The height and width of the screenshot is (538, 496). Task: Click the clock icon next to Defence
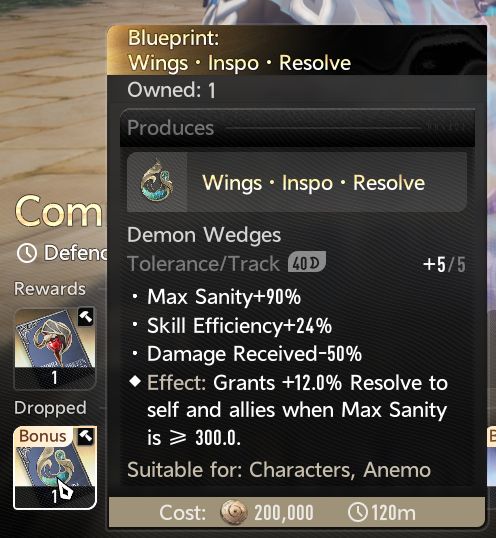[x=27, y=253]
